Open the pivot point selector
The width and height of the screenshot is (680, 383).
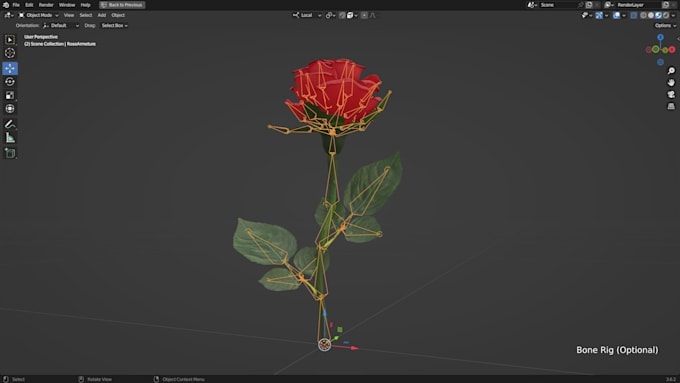[330, 15]
